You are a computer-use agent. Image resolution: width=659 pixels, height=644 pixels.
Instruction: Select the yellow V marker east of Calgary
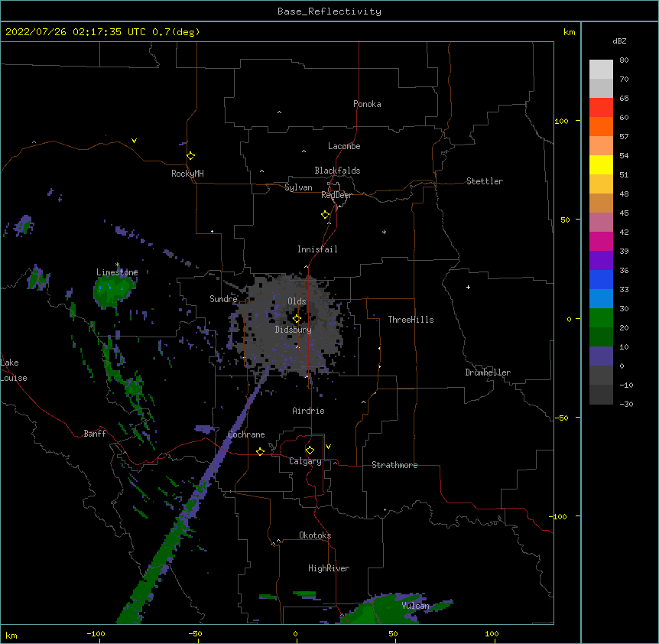click(x=328, y=447)
